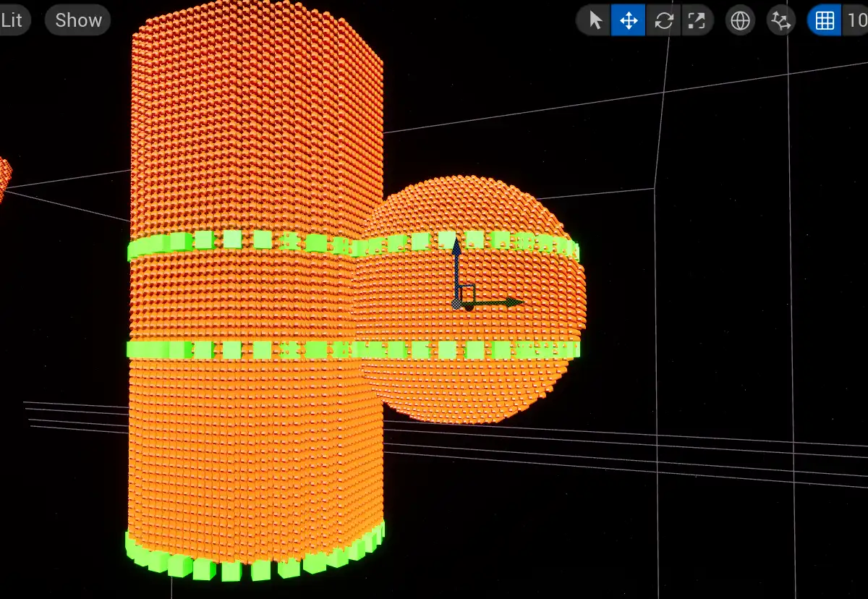Activate the Select objects cursor tool
This screenshot has width=868, height=599.
point(595,20)
